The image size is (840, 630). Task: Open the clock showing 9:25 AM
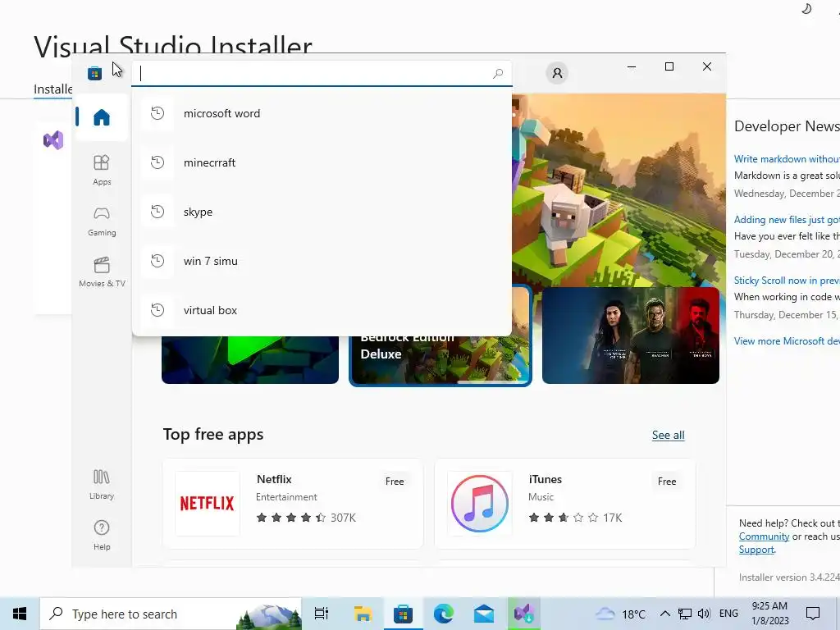(769, 614)
